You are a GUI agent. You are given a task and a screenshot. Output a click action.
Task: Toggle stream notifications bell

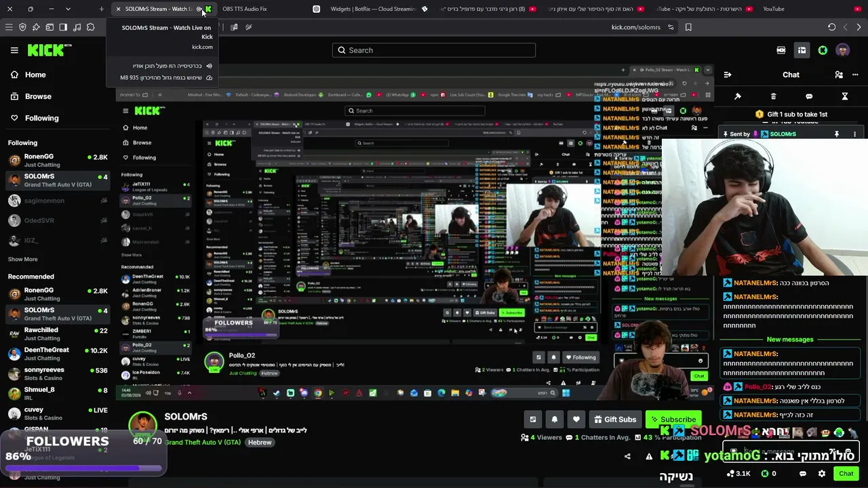point(555,420)
